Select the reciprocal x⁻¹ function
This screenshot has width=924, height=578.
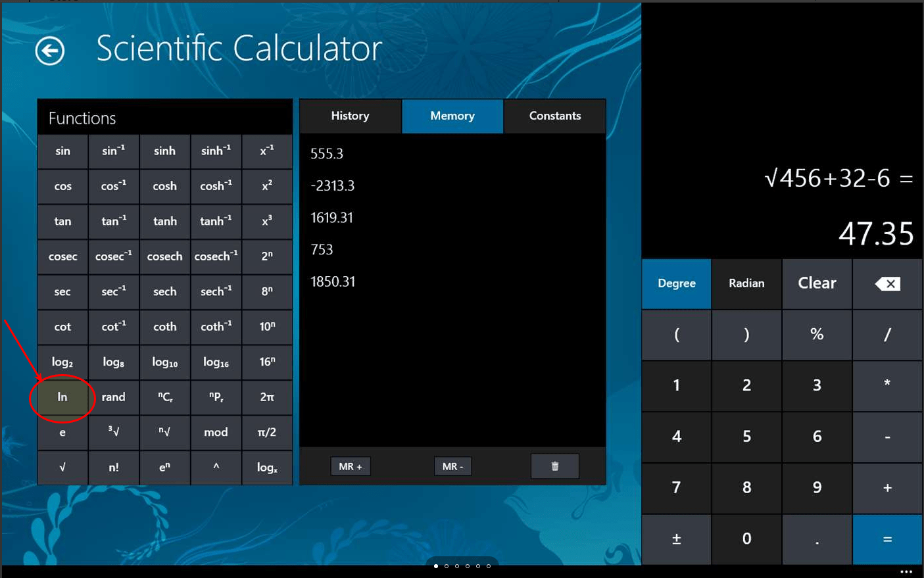267,151
